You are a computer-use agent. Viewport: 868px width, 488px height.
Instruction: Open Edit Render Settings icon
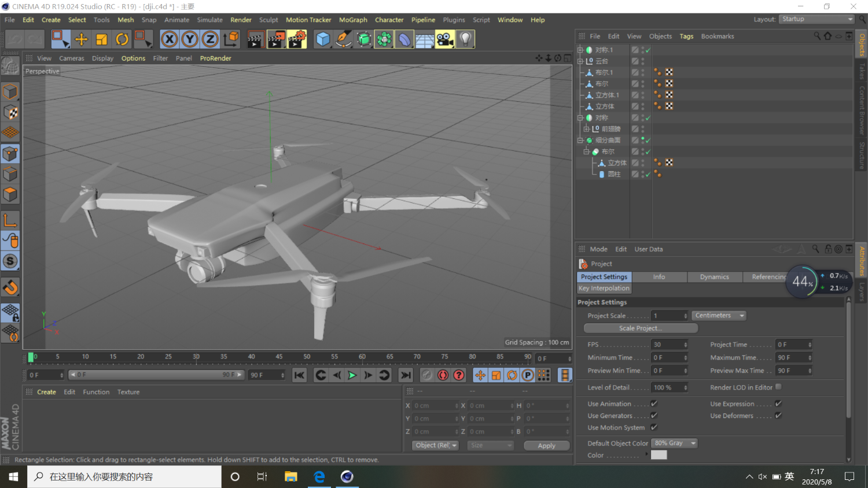[x=297, y=39]
